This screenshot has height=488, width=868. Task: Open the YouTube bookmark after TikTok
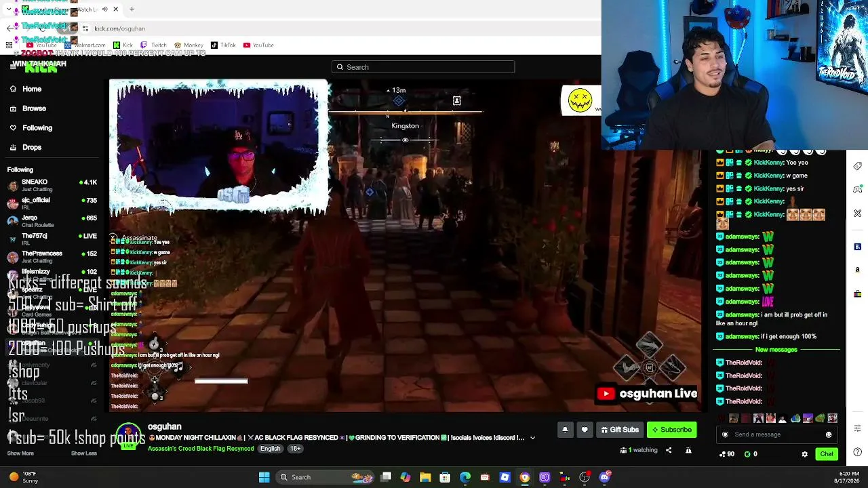[258, 45]
